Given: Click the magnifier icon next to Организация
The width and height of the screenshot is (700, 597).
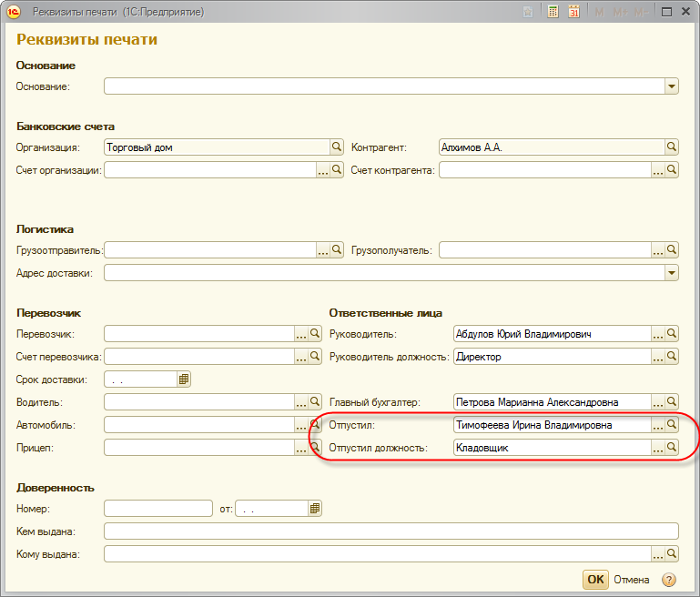Looking at the screenshot, I should (x=336, y=147).
